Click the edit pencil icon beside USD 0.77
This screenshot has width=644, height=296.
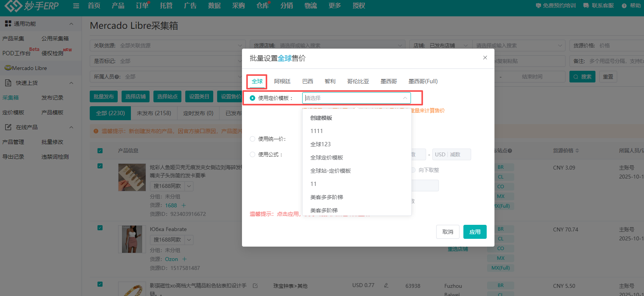point(386,285)
